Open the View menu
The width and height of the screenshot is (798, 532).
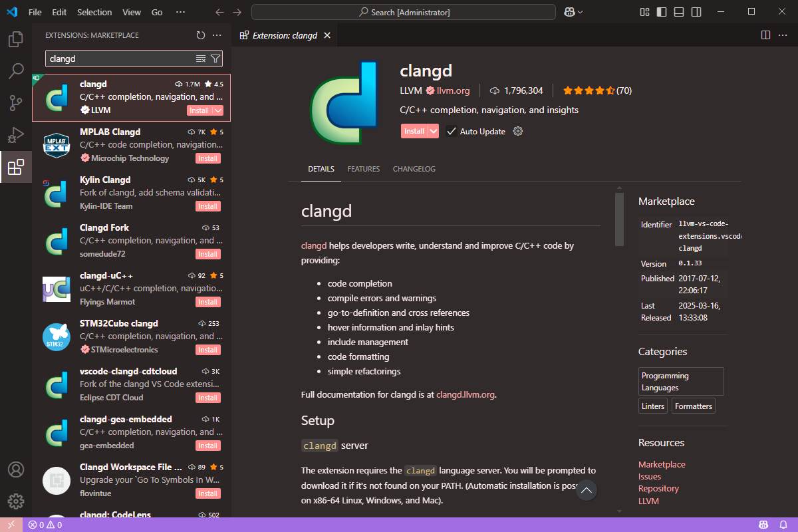click(x=132, y=12)
